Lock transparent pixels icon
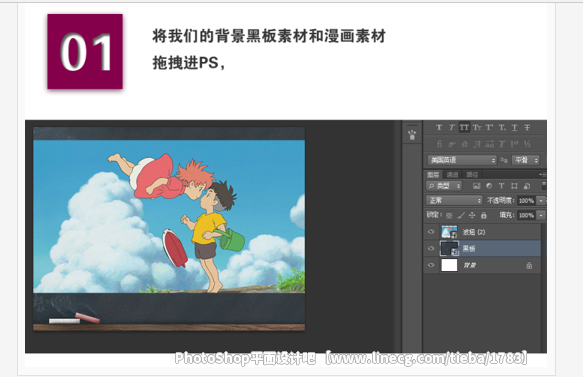 [449, 215]
